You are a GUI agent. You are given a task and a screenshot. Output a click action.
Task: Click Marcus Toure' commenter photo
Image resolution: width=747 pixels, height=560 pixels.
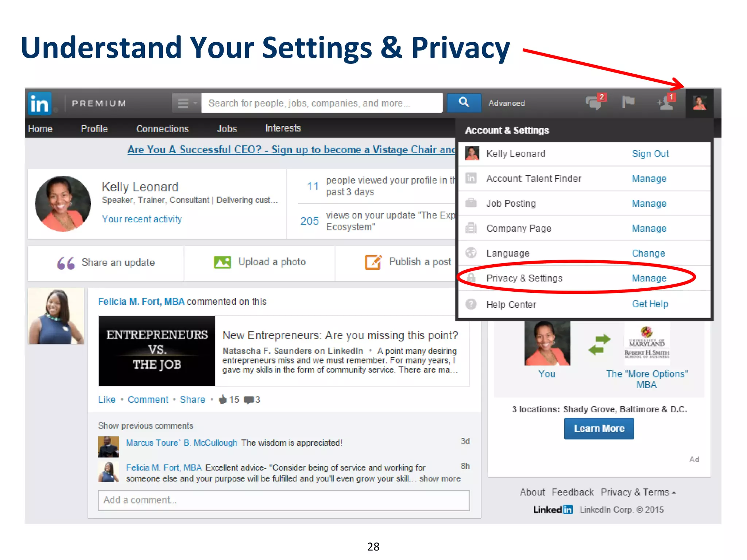coord(108,447)
